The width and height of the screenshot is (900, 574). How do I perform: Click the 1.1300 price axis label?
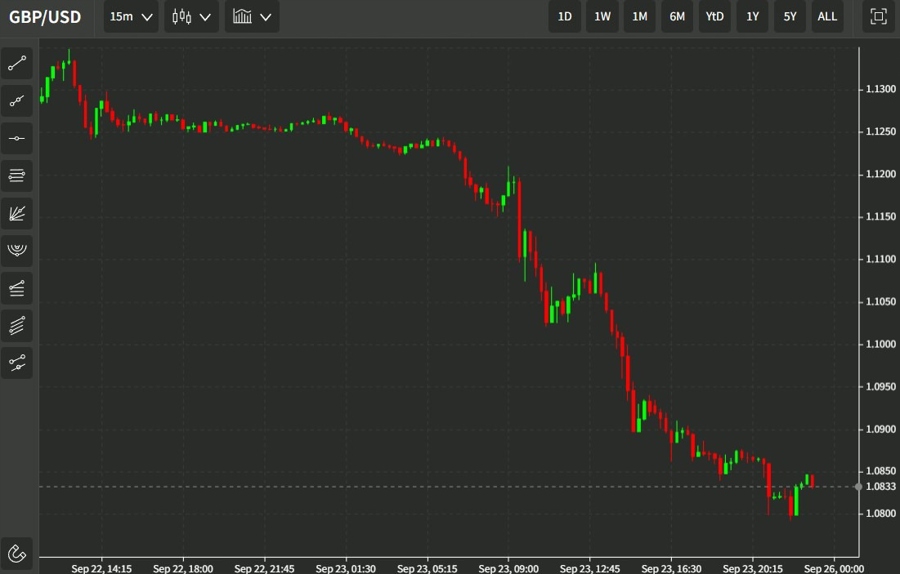[x=880, y=89]
